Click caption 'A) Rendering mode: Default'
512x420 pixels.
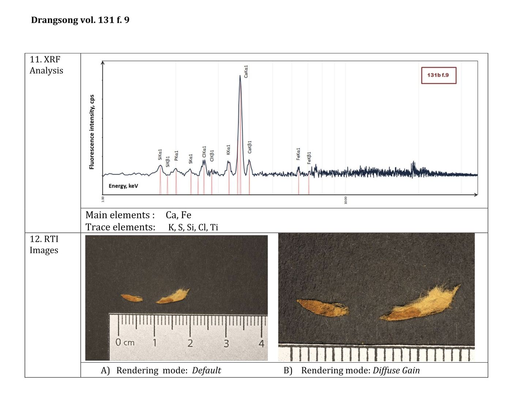161,370
